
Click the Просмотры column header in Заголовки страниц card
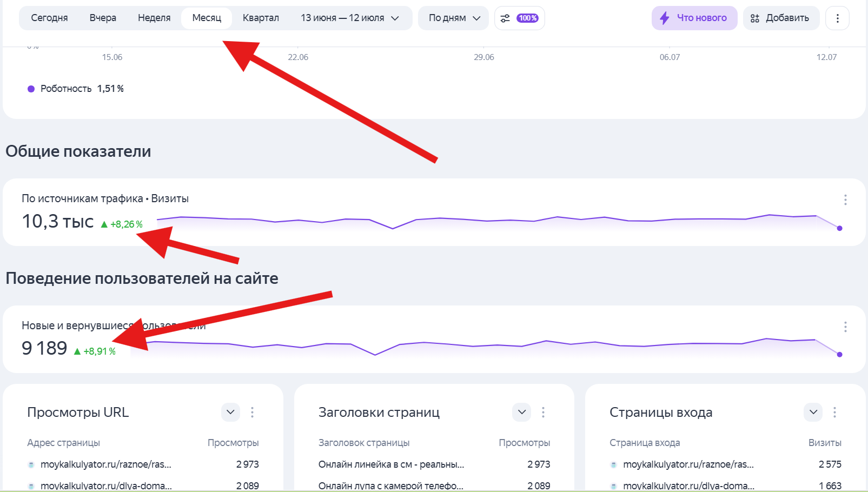(525, 443)
